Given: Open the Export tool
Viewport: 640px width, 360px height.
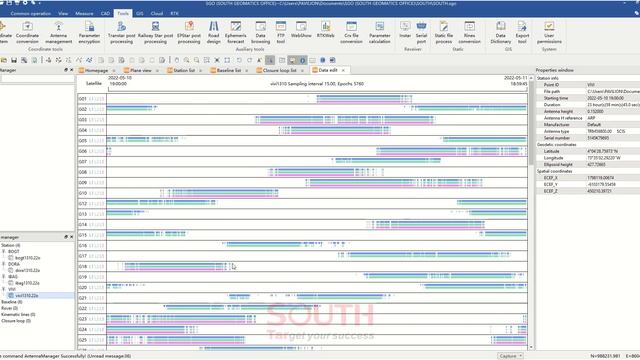Looking at the screenshot, I should point(522,32).
